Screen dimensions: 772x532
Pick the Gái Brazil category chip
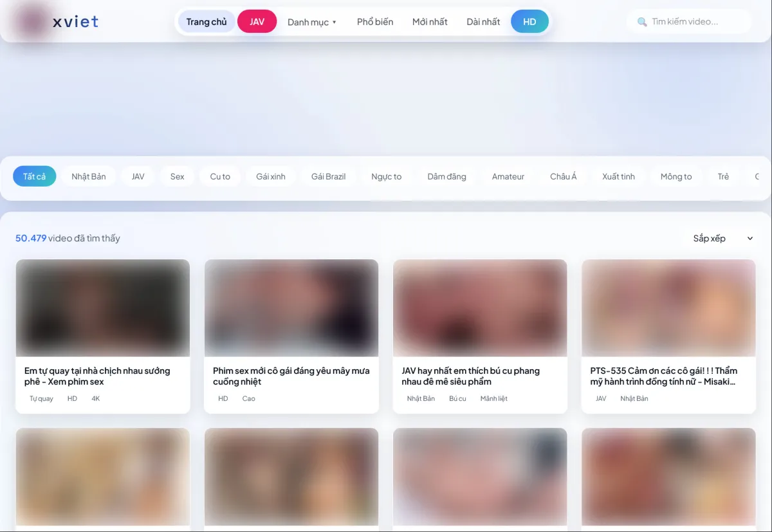pyautogui.click(x=328, y=176)
